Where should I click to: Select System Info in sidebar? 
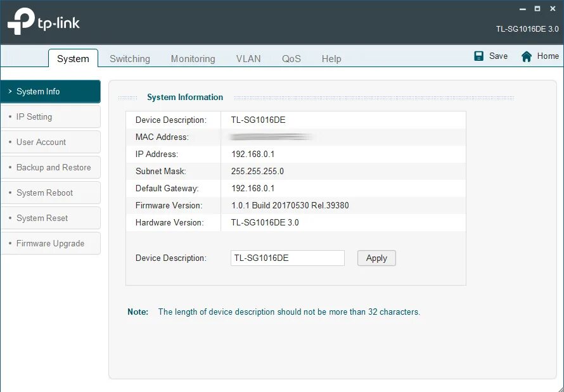tap(50, 91)
